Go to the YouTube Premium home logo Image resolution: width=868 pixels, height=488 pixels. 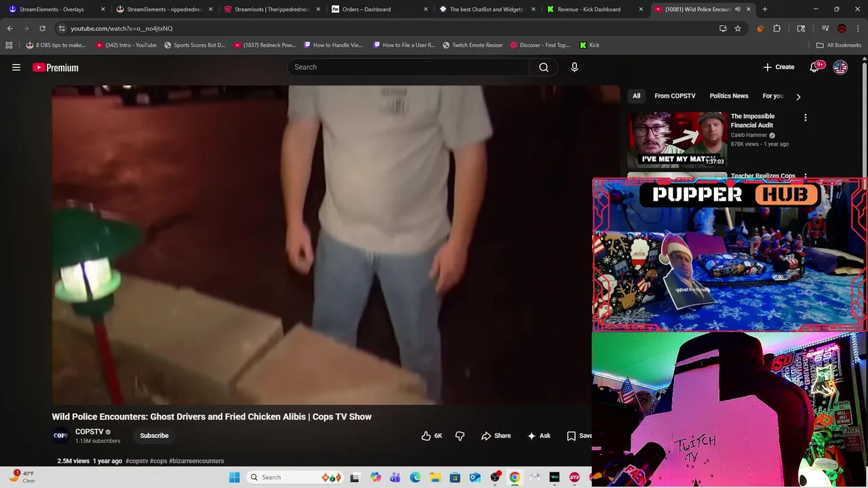56,67
